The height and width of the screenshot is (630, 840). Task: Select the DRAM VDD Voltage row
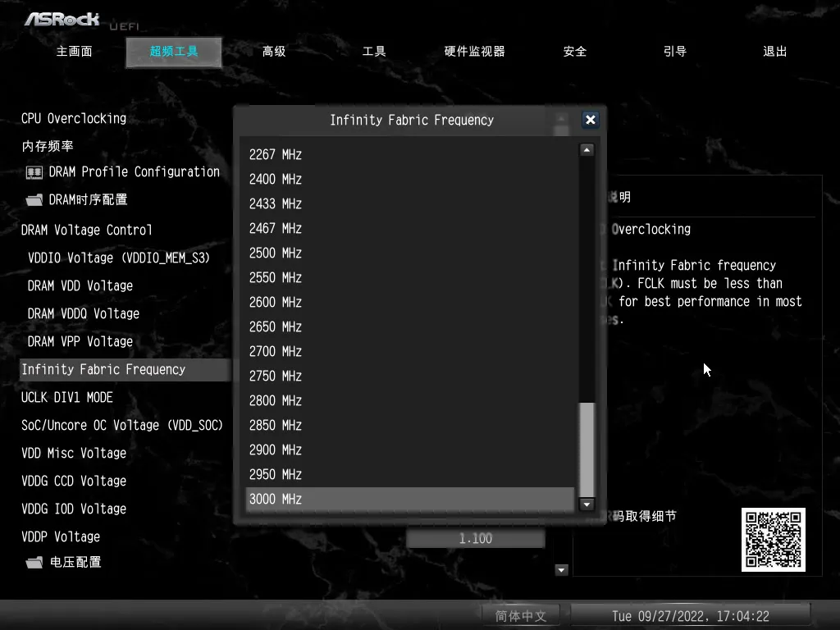[x=80, y=286]
